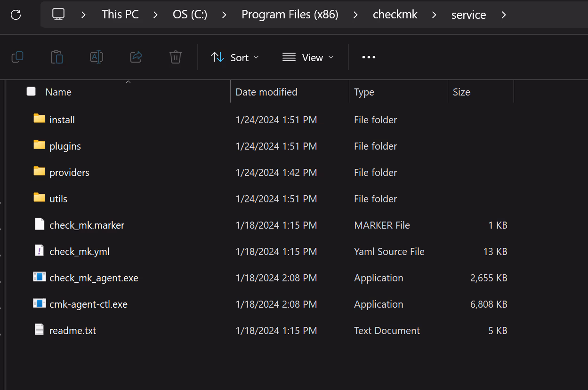Image resolution: width=588 pixels, height=390 pixels.
Task: Expand the chevron after Program Files (x86)
Action: (x=355, y=15)
